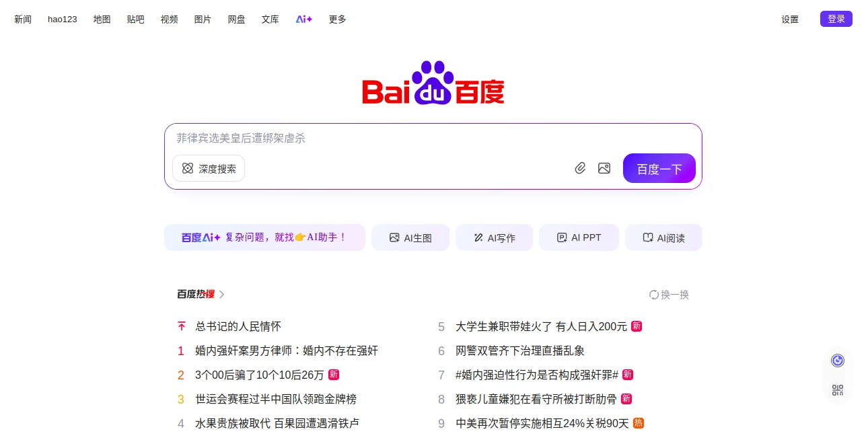
Task: Open headline 总书记的人民情怀
Action: [x=238, y=326]
